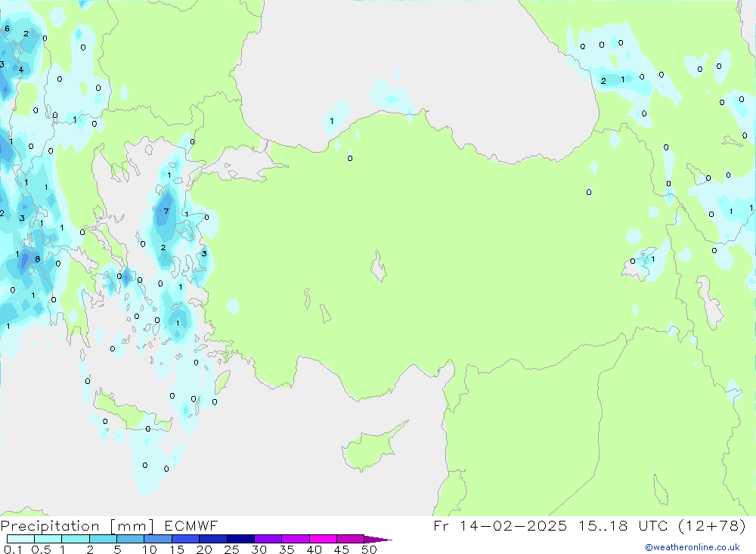
Task: Click the 0.1–0.5 mm lightest cyan legend swatch
Action: [20, 539]
